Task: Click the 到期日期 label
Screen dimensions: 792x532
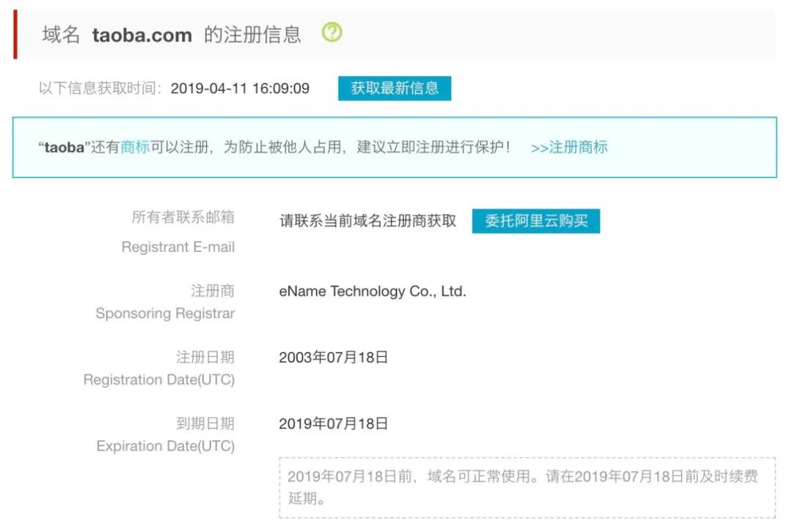Action: (205, 423)
